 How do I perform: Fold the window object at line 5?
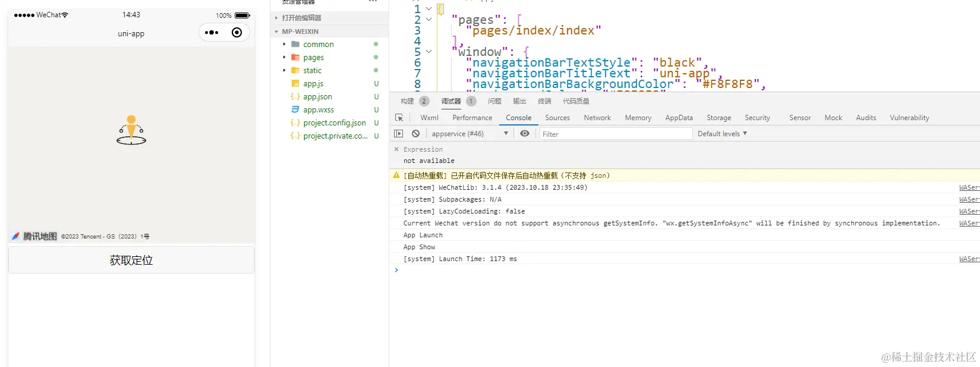pyautogui.click(x=428, y=51)
